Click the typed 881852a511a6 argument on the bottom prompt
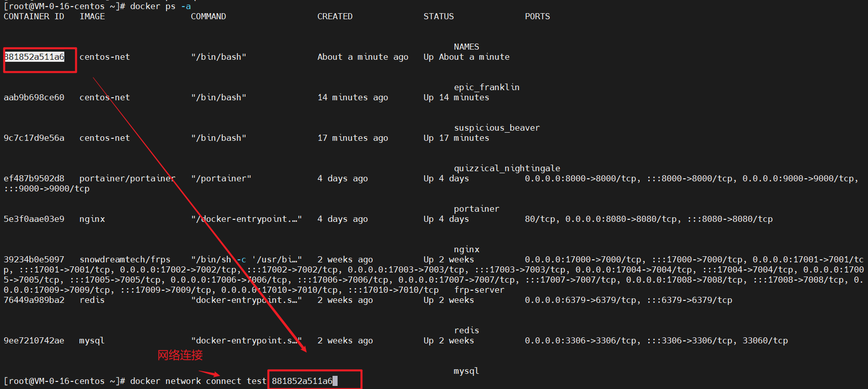The width and height of the screenshot is (868, 389). point(302,381)
